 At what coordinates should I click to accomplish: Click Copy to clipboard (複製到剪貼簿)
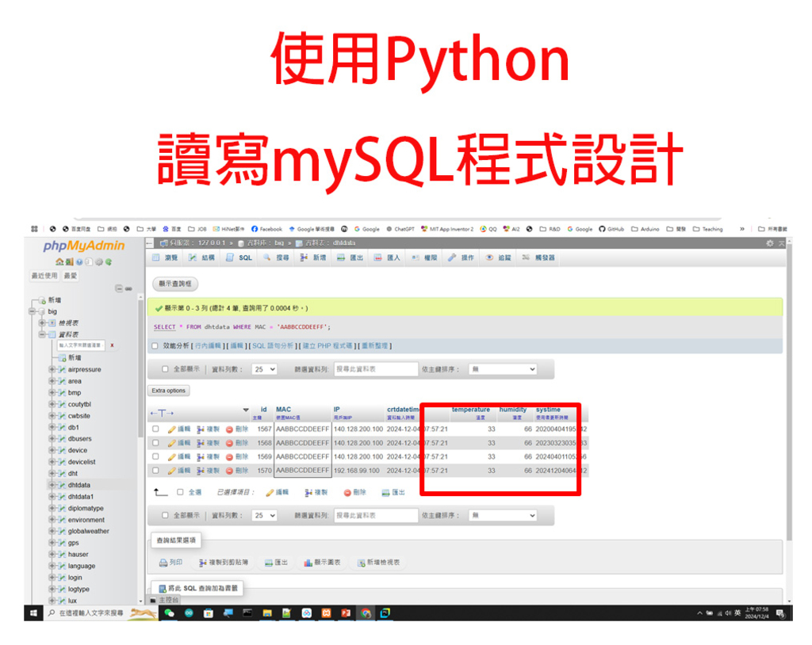[223, 563]
